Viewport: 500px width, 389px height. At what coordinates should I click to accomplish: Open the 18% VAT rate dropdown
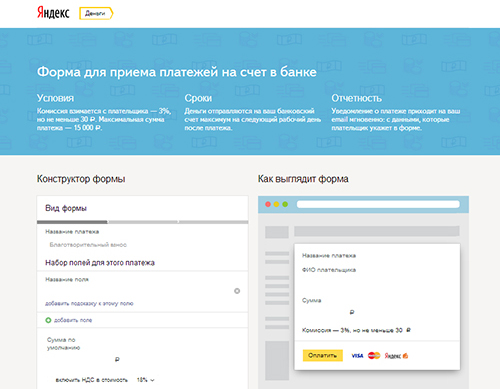[x=146, y=380]
